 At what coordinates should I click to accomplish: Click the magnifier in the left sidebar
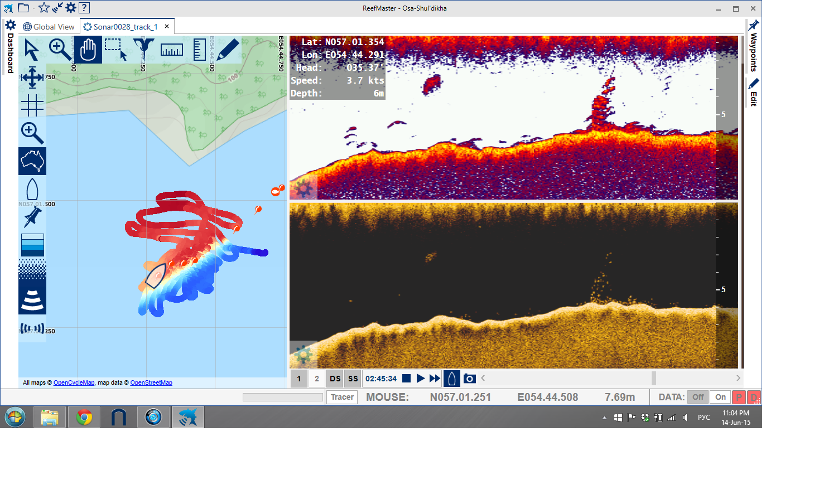(x=32, y=133)
